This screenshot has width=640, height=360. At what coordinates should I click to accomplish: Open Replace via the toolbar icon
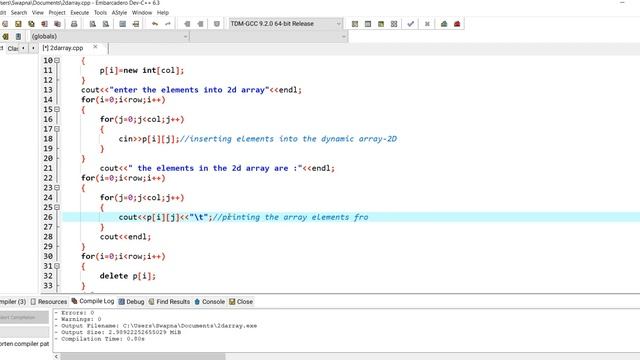106,24
